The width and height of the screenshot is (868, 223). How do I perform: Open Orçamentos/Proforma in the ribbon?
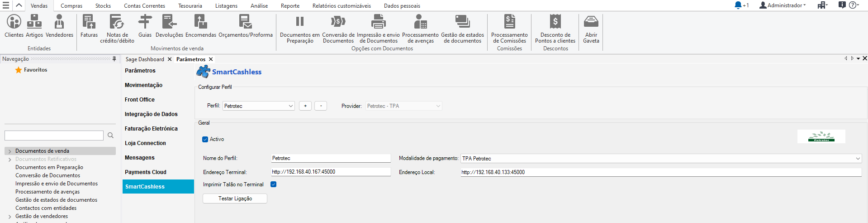[x=246, y=26]
